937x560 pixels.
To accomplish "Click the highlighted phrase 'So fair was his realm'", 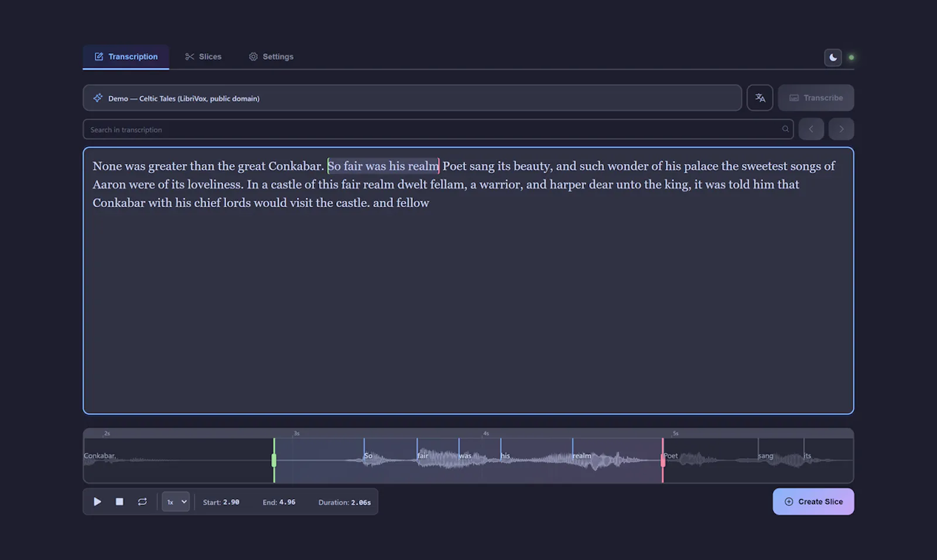I will [383, 166].
